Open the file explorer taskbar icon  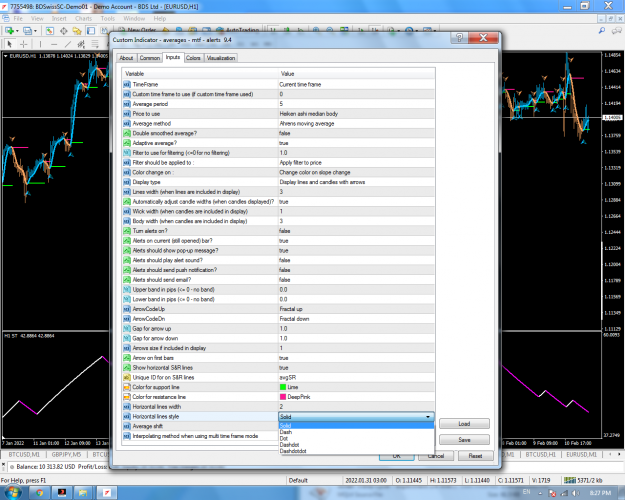point(83,493)
